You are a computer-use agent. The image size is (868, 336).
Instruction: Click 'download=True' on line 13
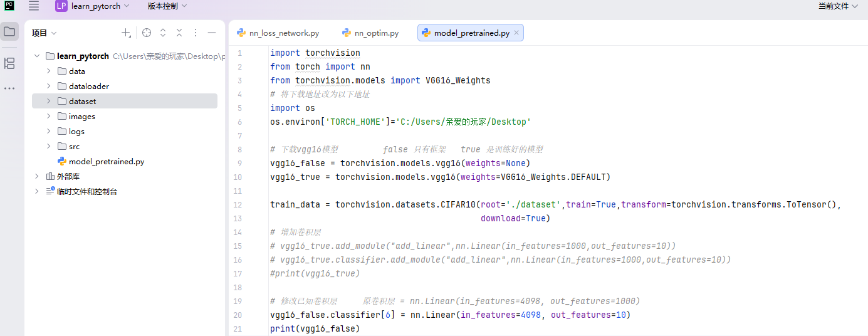(x=513, y=218)
